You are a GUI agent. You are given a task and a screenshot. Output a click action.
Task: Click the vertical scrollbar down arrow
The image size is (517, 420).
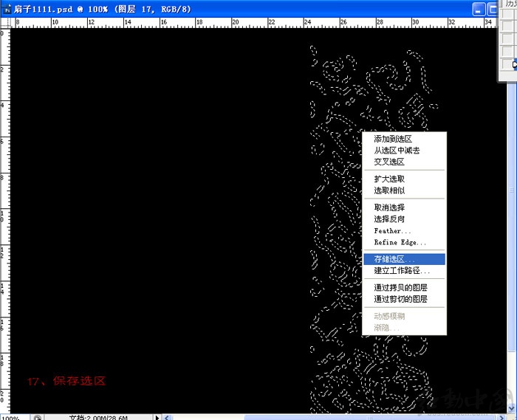click(x=511, y=408)
